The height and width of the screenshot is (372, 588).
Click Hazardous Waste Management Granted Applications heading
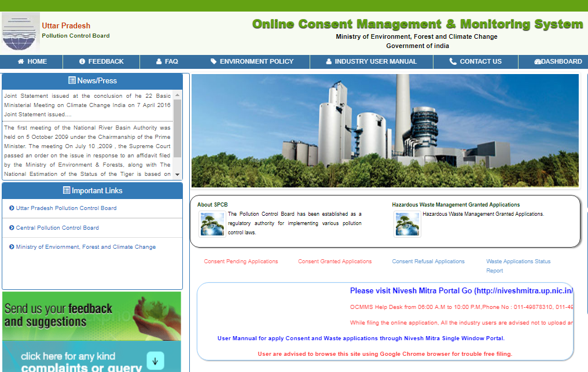(x=456, y=205)
